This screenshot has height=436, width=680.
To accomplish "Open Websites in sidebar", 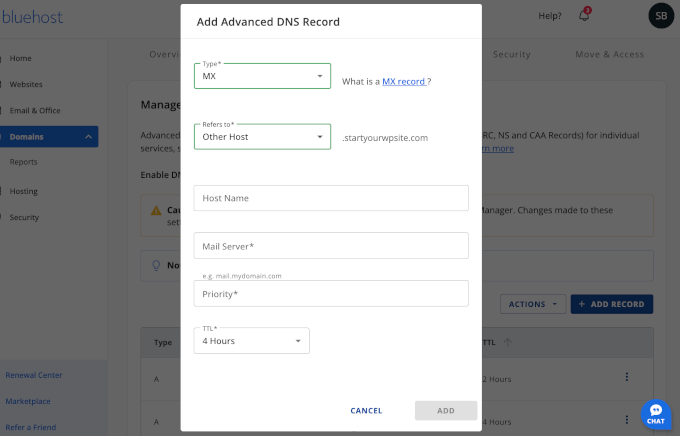I will pos(26,84).
